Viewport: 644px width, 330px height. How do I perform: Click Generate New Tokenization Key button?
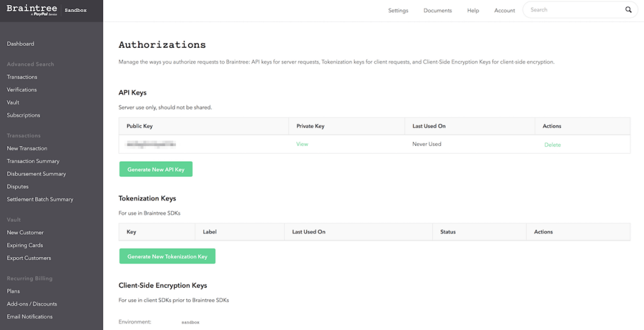(x=167, y=256)
